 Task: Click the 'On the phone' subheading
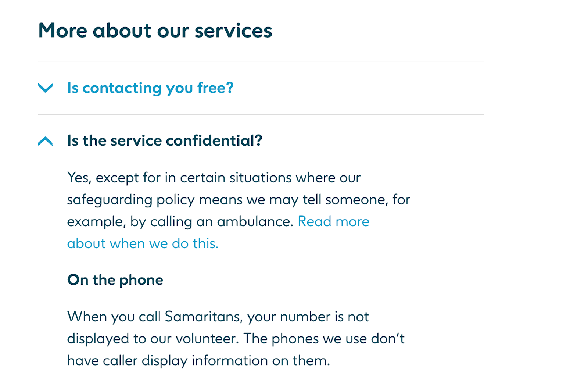click(115, 279)
